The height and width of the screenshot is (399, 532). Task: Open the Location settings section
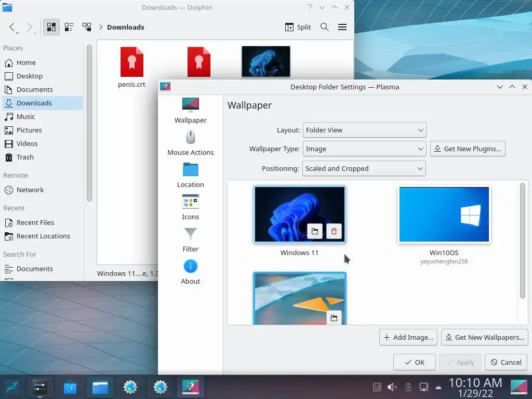click(x=190, y=175)
